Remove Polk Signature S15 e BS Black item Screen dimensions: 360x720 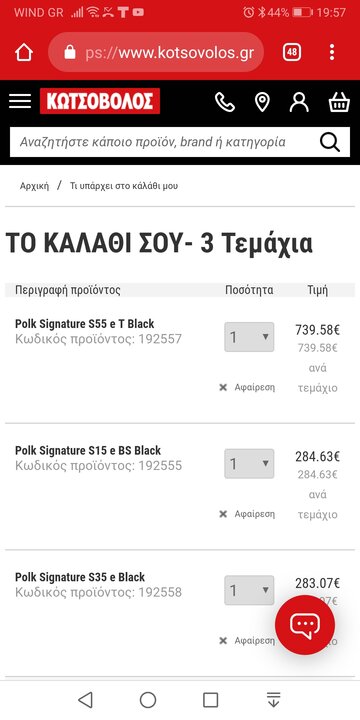click(x=247, y=514)
